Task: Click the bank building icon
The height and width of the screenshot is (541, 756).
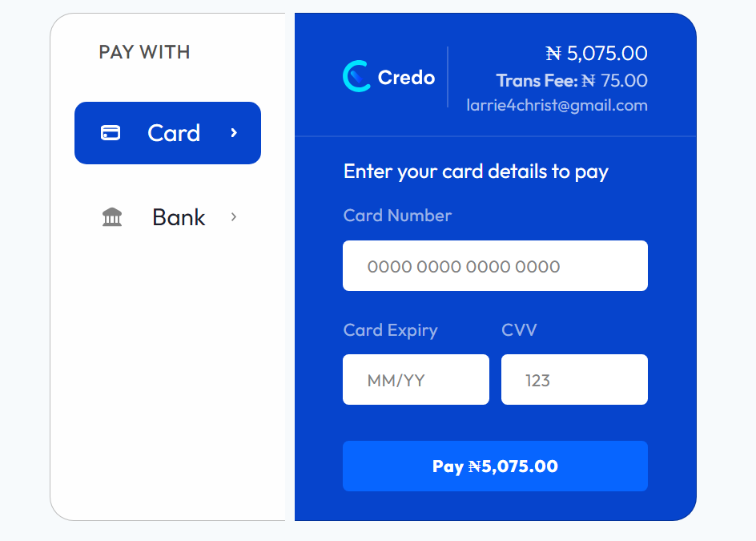Action: (x=112, y=217)
